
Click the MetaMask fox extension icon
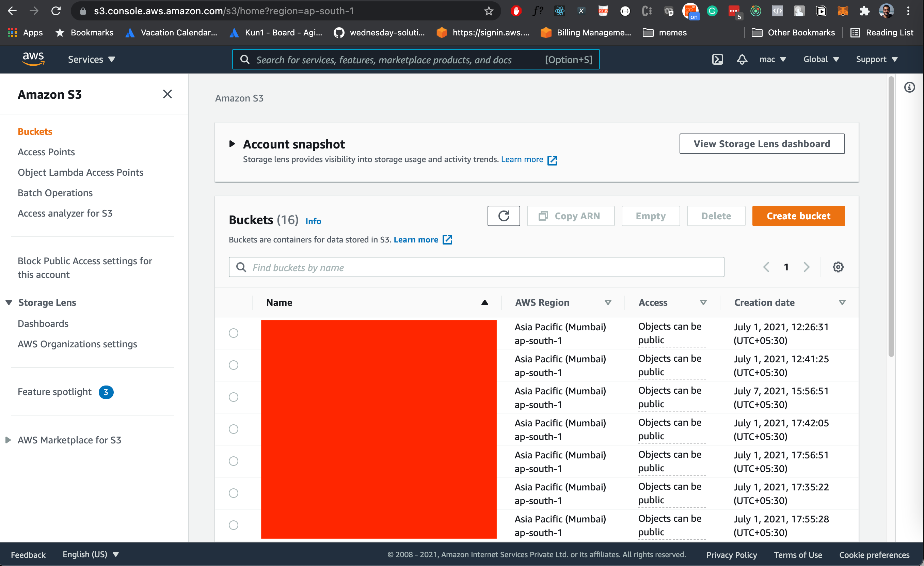click(x=843, y=11)
